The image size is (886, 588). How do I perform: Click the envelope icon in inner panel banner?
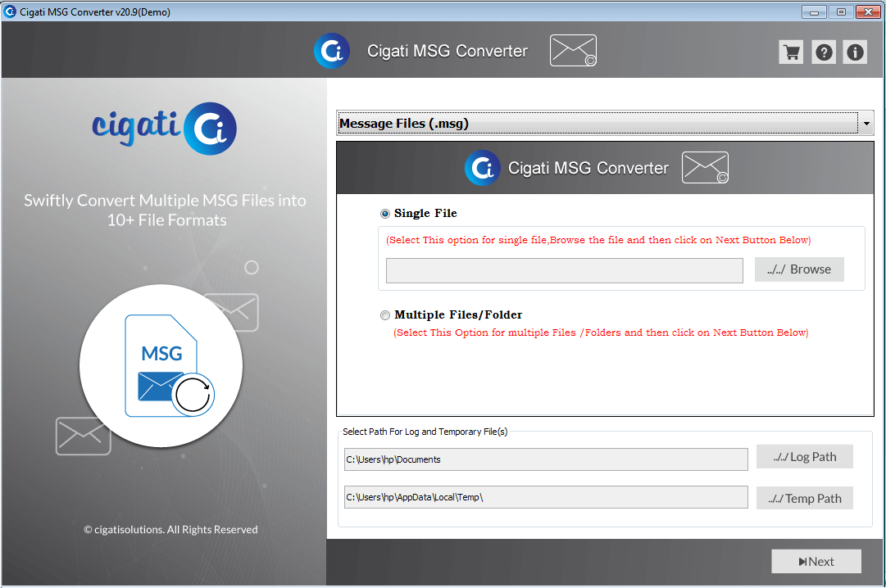[x=705, y=167]
